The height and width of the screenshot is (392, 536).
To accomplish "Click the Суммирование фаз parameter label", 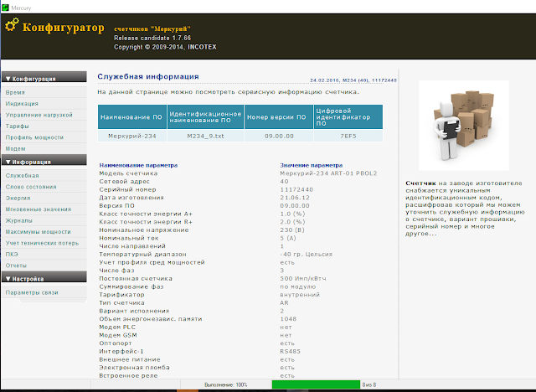I will coord(131,286).
